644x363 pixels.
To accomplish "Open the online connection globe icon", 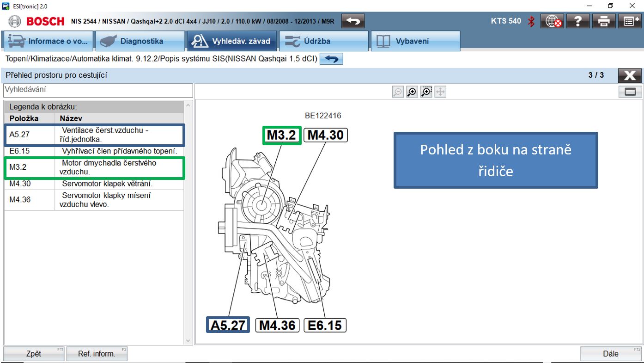I will (x=553, y=21).
